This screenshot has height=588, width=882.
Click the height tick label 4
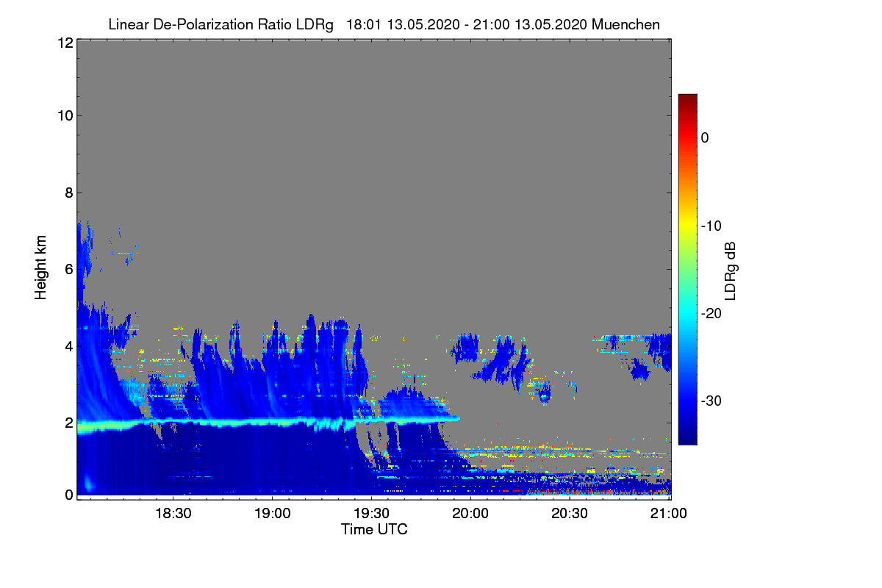pos(68,345)
